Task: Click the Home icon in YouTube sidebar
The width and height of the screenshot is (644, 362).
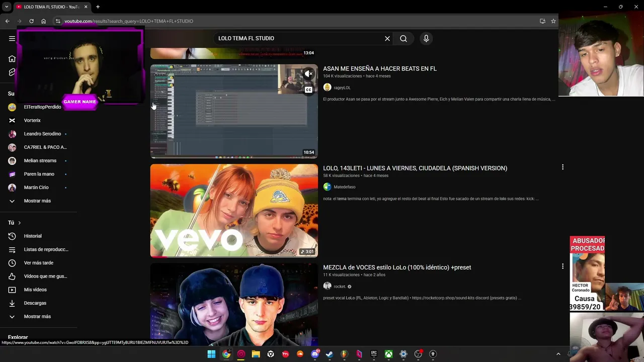Action: click(x=12, y=59)
